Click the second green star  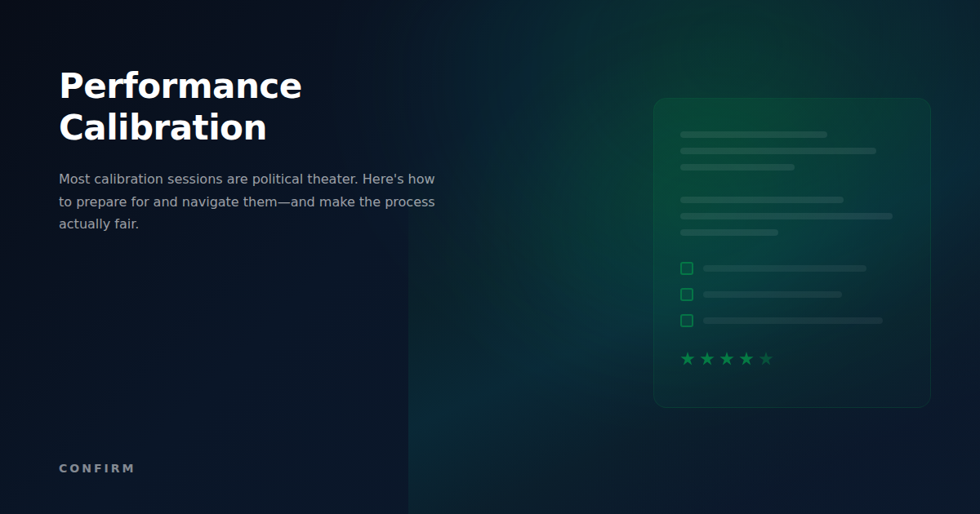click(706, 358)
